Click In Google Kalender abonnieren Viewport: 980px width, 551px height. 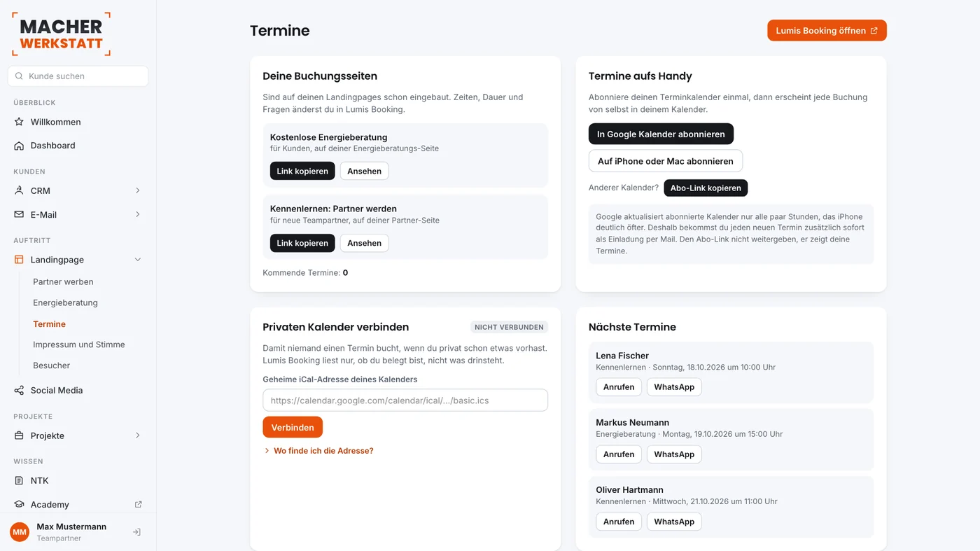click(661, 134)
